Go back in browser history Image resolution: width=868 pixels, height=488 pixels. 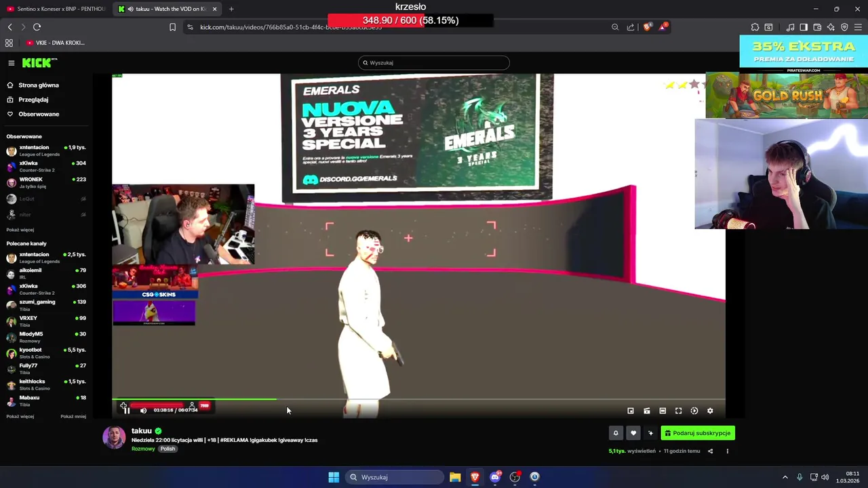tap(9, 27)
